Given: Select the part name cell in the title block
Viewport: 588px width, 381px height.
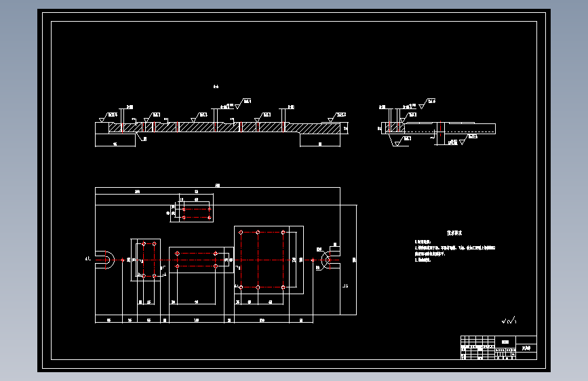Looking at the screenshot, I should 526,348.
